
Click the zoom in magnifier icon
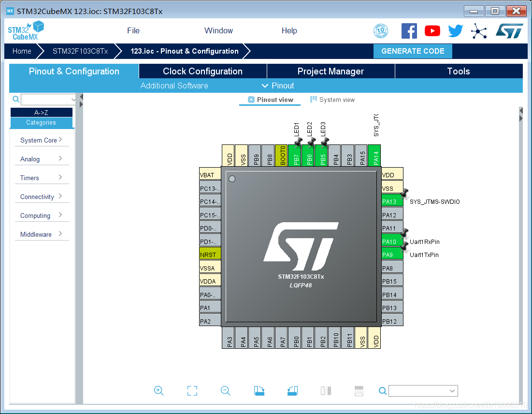coord(159,391)
